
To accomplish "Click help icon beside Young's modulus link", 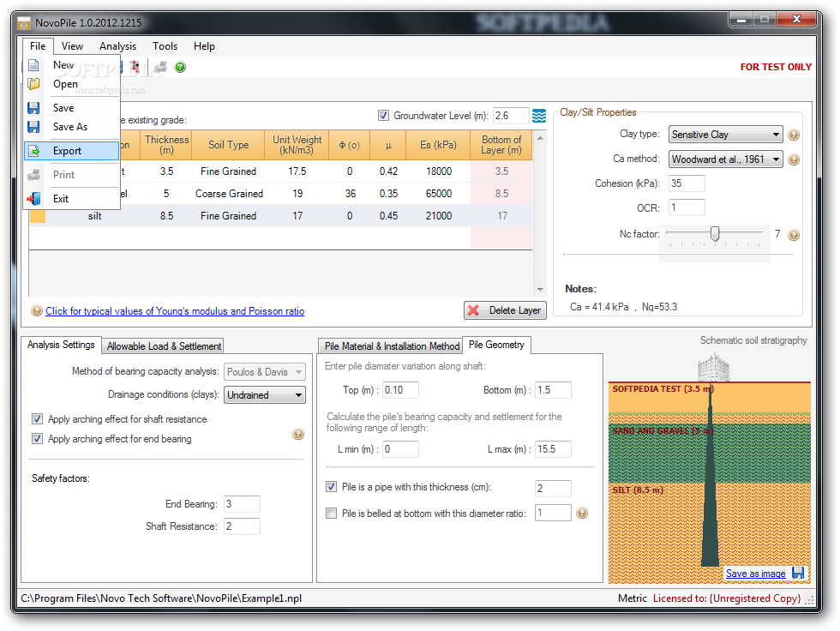I will 37,310.
